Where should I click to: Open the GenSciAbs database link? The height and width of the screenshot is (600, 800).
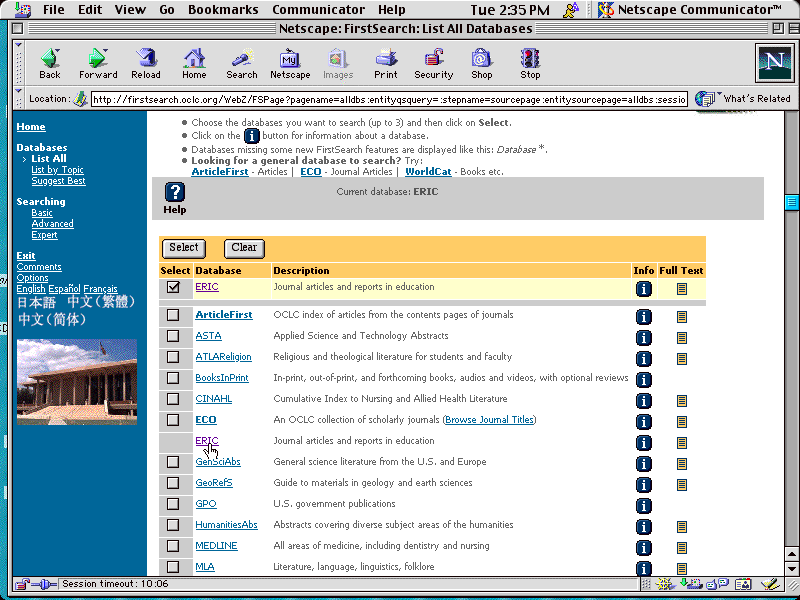pos(218,462)
